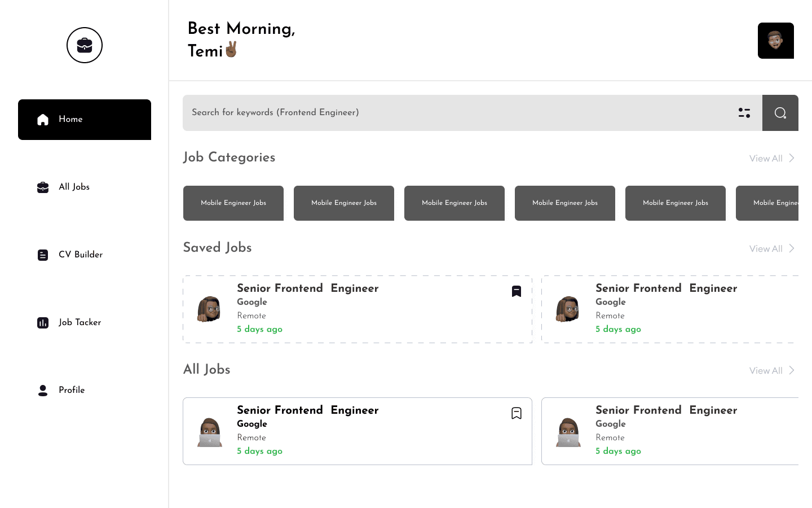Click the briefcase logo in the sidebar

[85, 45]
